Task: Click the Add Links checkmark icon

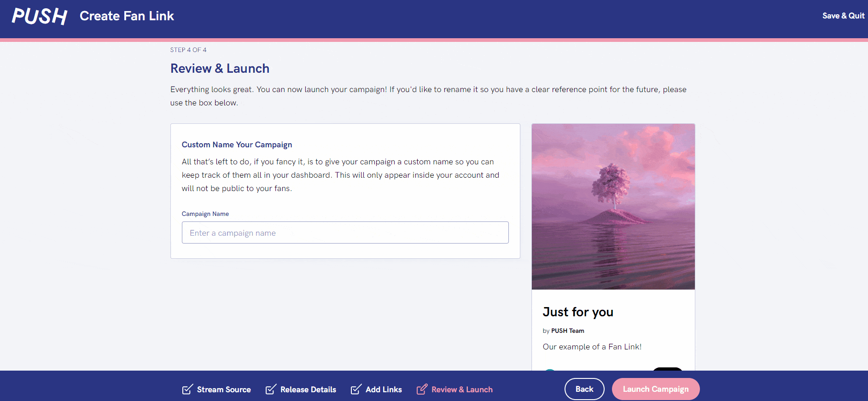Action: pyautogui.click(x=356, y=389)
